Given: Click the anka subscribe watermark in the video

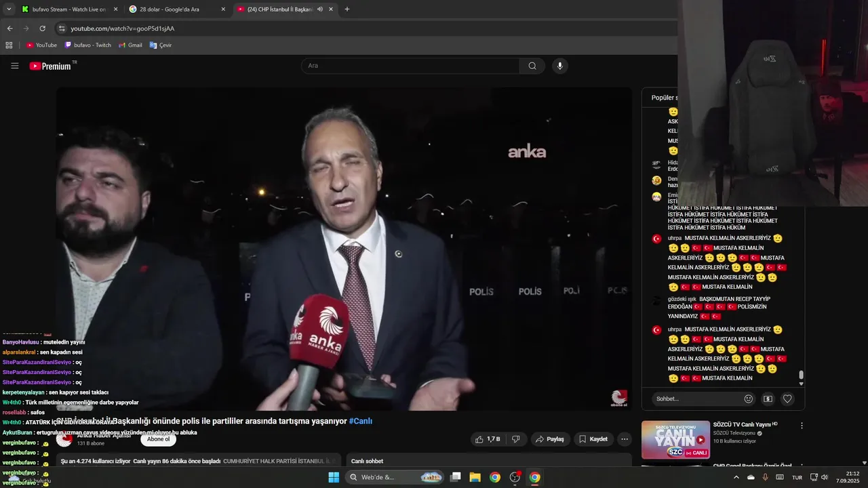Looking at the screenshot, I should tap(619, 398).
